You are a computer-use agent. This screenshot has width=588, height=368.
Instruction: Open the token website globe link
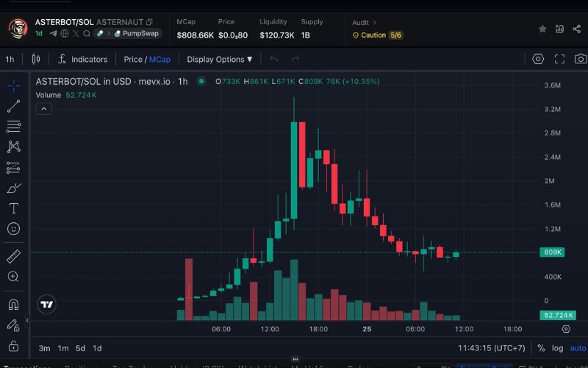pos(65,33)
